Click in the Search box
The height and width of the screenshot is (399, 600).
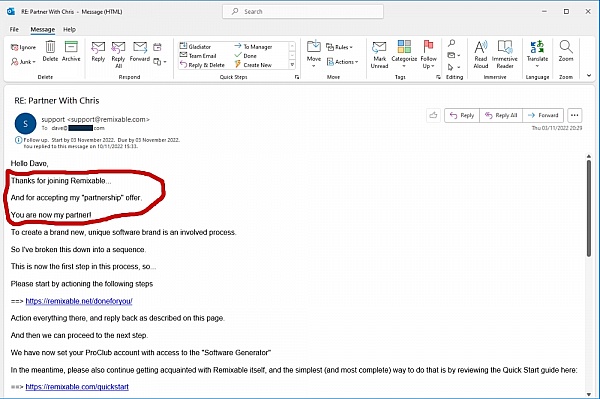[x=303, y=11]
